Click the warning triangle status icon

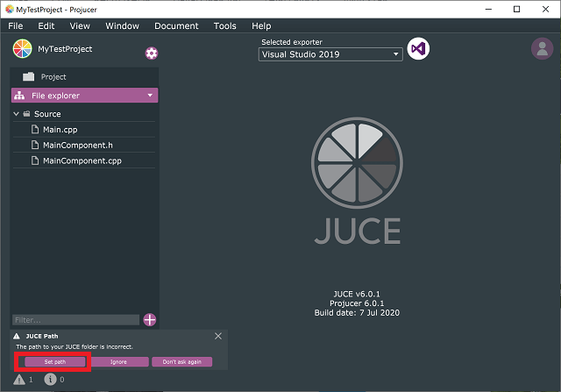[x=19, y=380]
